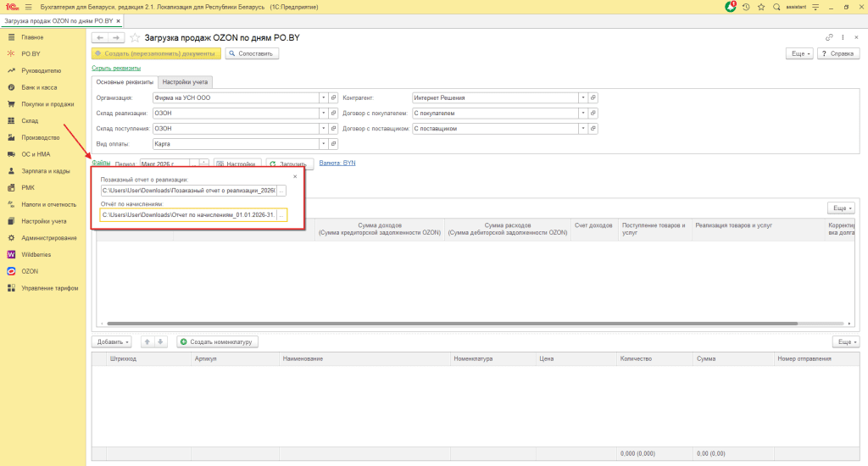Close the Загрузка продаж OZON tab
The width and height of the screenshot is (868, 466).
click(x=118, y=21)
